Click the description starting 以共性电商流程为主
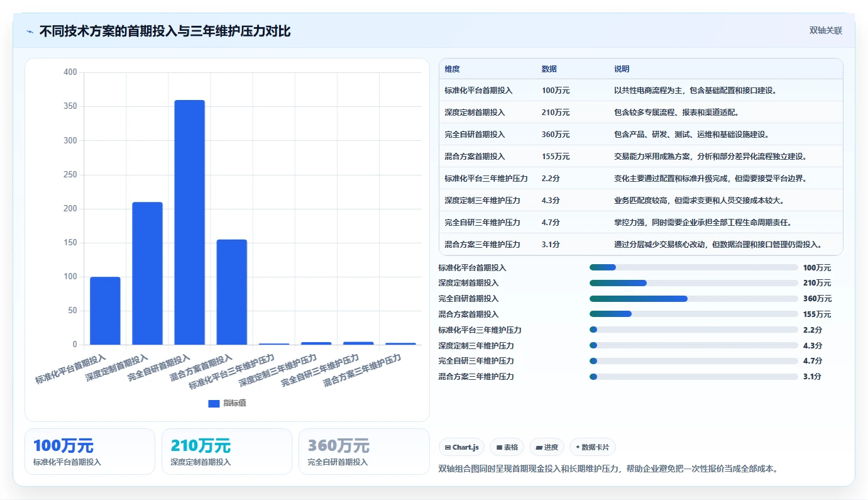The image size is (868, 500). (696, 91)
